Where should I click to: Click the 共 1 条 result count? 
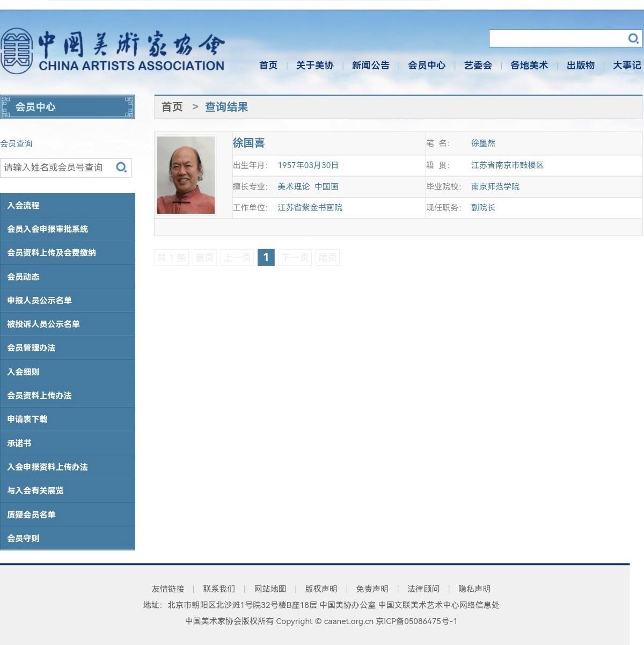(x=171, y=257)
